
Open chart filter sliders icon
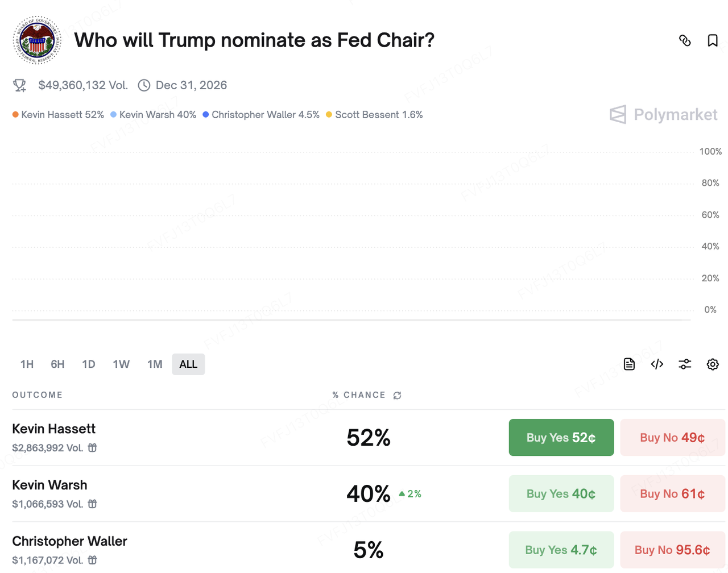tap(685, 364)
